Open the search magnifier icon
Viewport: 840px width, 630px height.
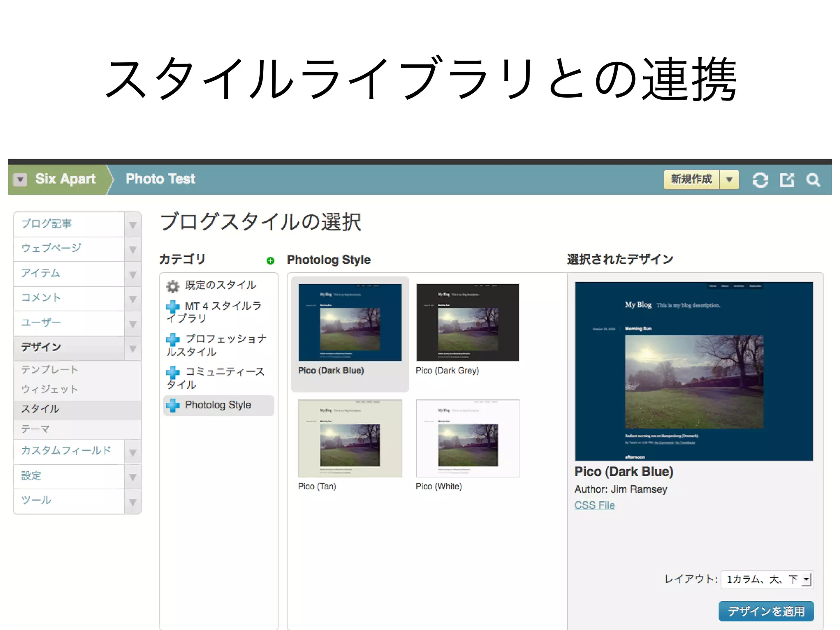point(813,180)
